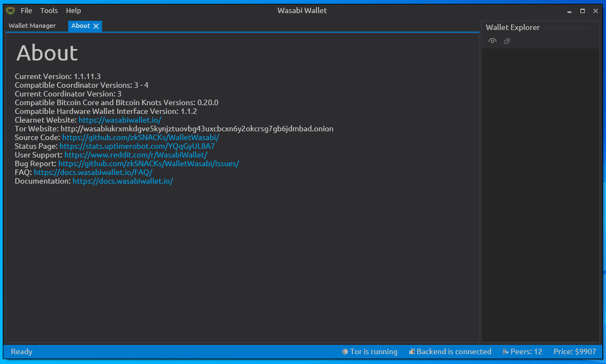606x364 pixels.
Task: Maximize the Wasabi Wallet window
Action: (x=583, y=11)
